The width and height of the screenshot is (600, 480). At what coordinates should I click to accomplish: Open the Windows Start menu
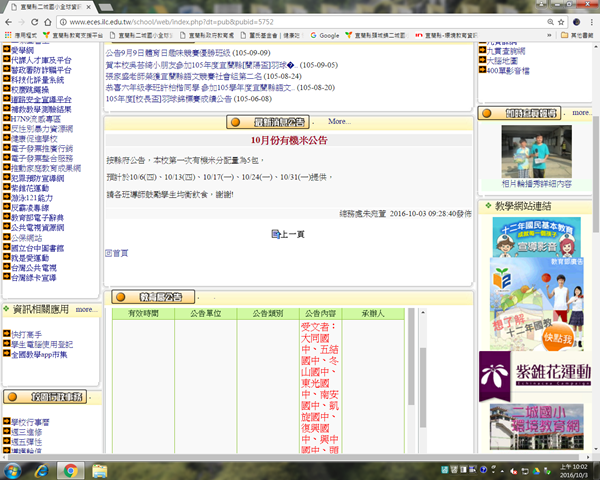pos(12,470)
